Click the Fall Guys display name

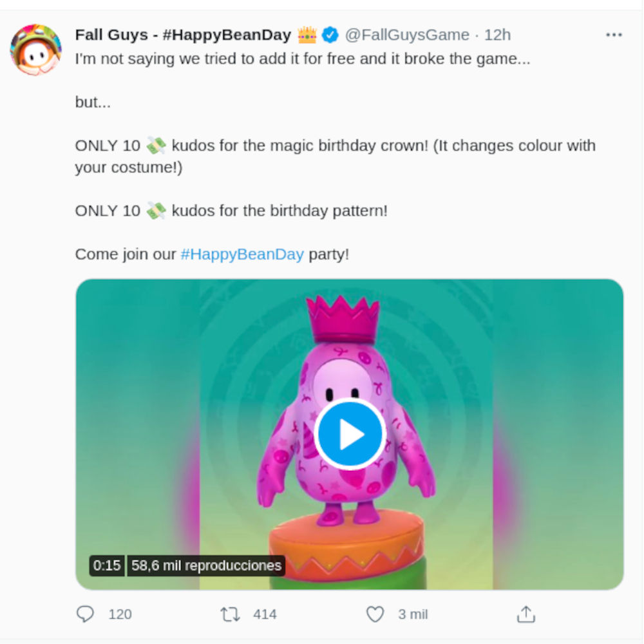[x=183, y=35]
